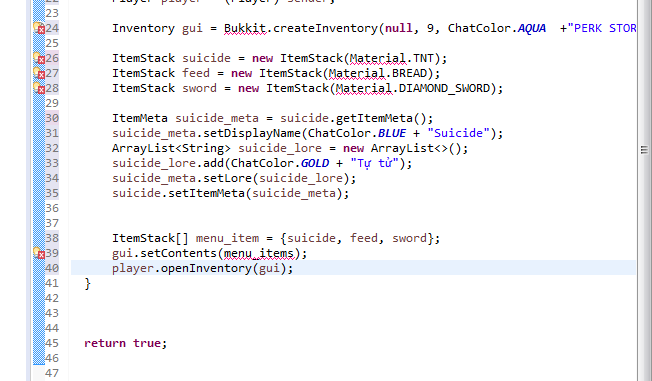Place cursor on the return true statement
The height and width of the screenshot is (381, 652).
[x=125, y=343]
